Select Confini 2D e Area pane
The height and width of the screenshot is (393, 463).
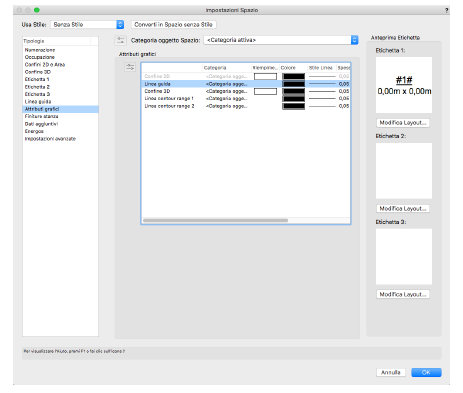coord(60,65)
